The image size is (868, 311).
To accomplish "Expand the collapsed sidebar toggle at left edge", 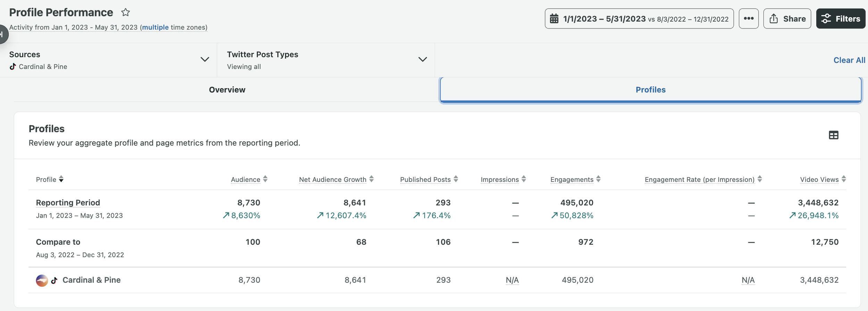I will click(3, 34).
